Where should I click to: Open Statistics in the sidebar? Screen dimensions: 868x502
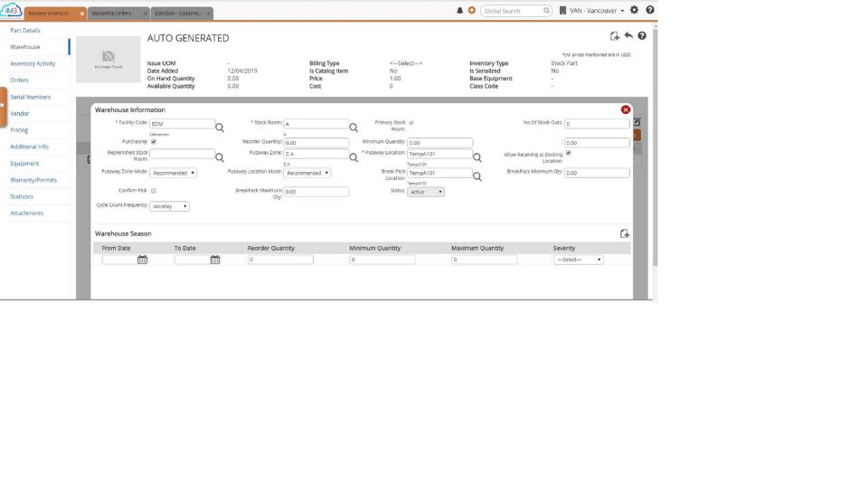click(x=22, y=196)
